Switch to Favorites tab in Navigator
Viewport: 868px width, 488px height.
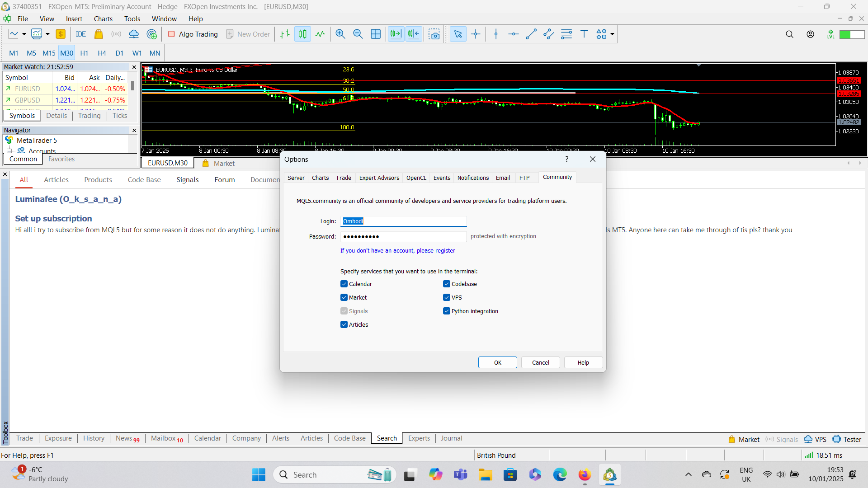pyautogui.click(x=61, y=159)
